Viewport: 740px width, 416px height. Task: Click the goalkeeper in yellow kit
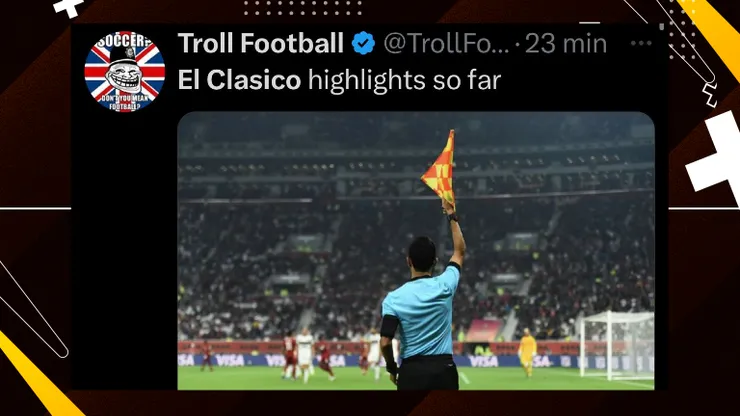(527, 352)
